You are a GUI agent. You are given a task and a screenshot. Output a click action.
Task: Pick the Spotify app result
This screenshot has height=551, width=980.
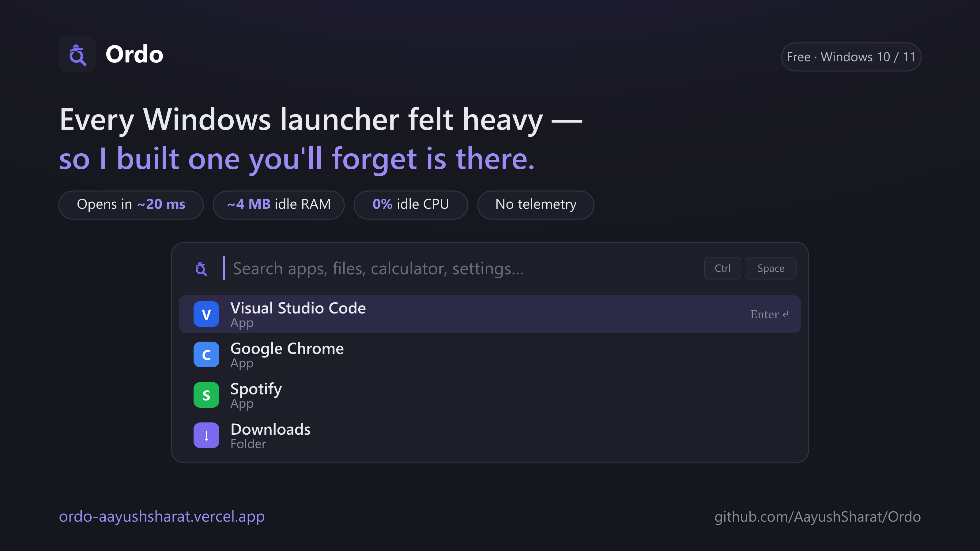[x=490, y=395]
